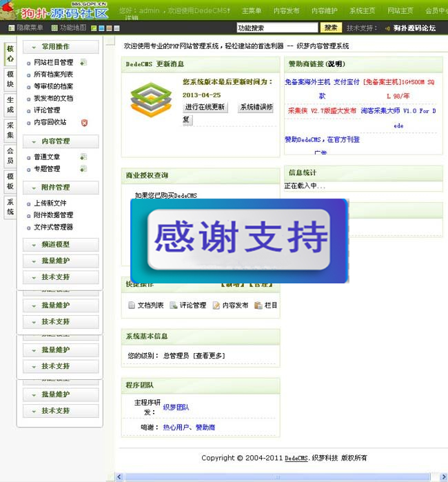This screenshot has height=482, width=448.
Task: Open the 赞助商 link in 程序团队
Action: [205, 428]
